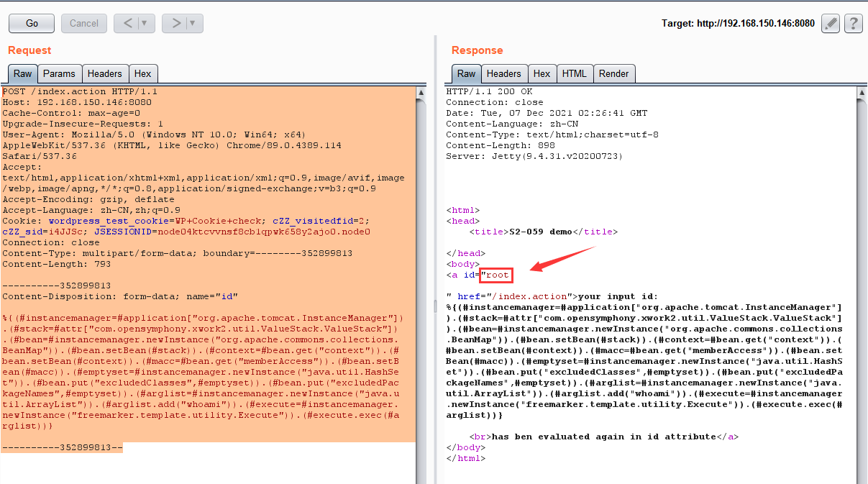Image resolution: width=868 pixels, height=484 pixels.
Task: Click the Response pane vertical scrollbar
Action: (862, 285)
